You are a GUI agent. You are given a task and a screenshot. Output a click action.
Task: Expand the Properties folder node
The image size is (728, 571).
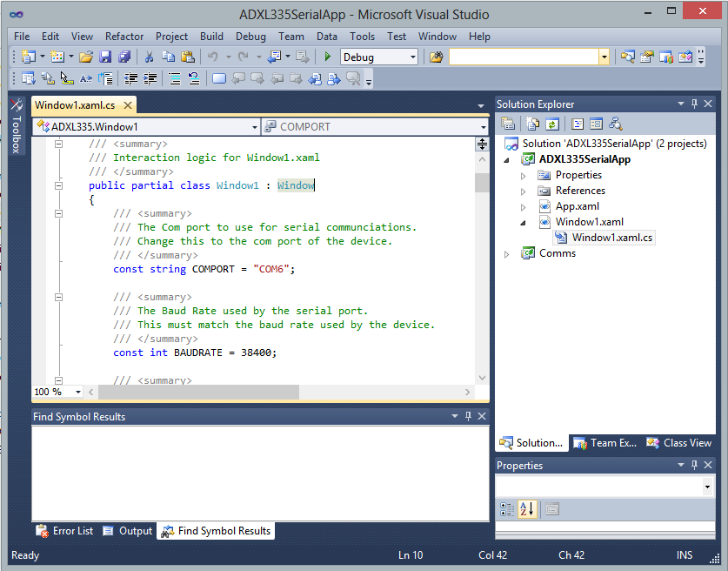(x=524, y=176)
